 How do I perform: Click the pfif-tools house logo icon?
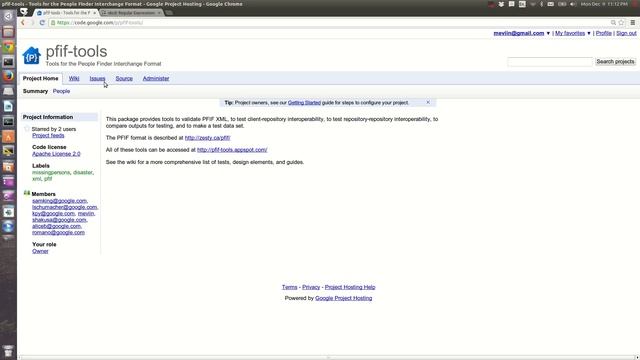pos(31,56)
